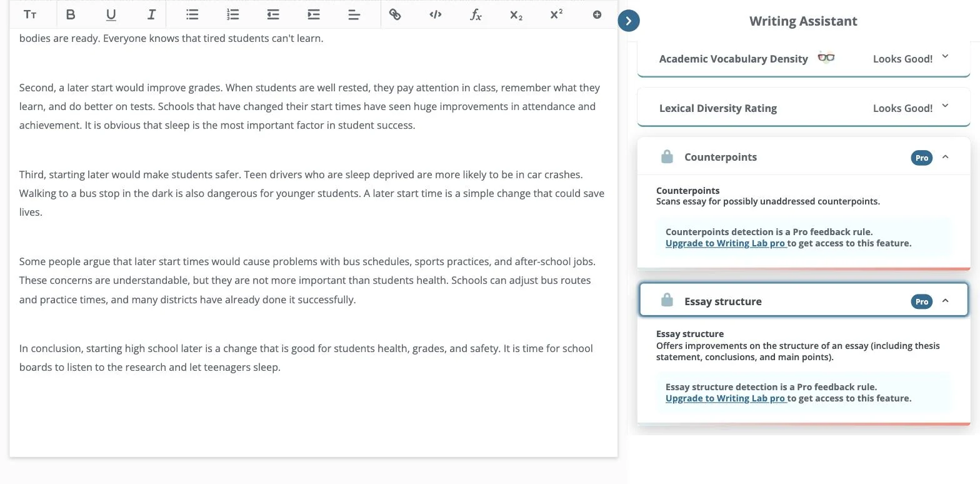Click the 'Counterpoints' section heading
980x484 pixels.
[x=721, y=157]
